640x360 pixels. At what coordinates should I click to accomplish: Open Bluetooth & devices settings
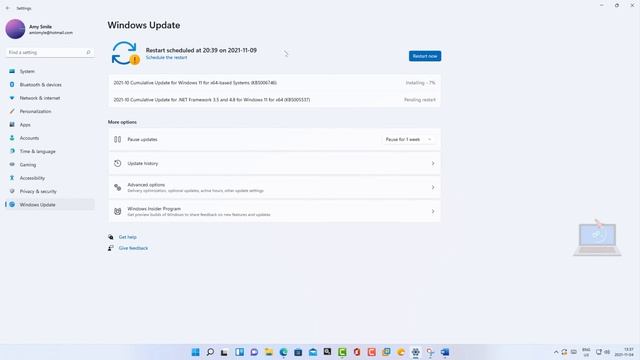coord(49,85)
